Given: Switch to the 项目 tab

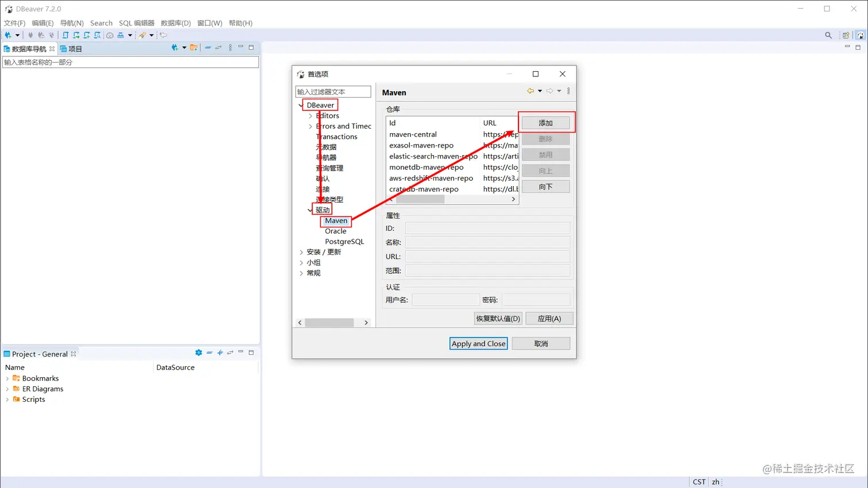Looking at the screenshot, I should tap(71, 49).
